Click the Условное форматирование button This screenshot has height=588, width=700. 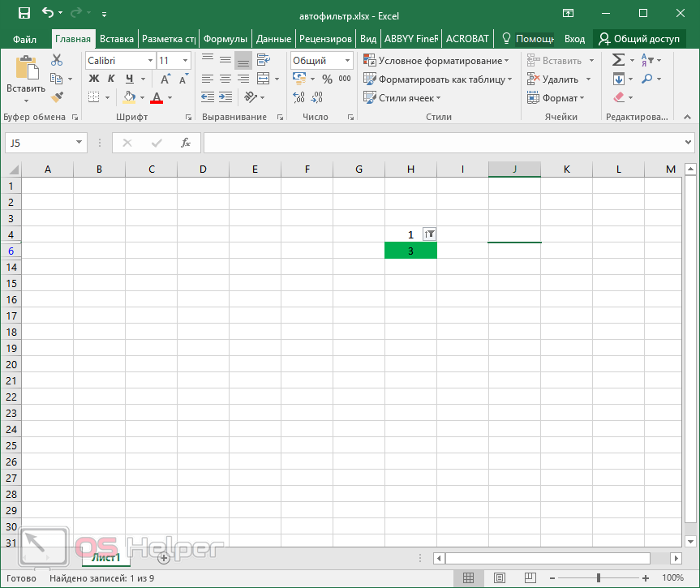(436, 61)
